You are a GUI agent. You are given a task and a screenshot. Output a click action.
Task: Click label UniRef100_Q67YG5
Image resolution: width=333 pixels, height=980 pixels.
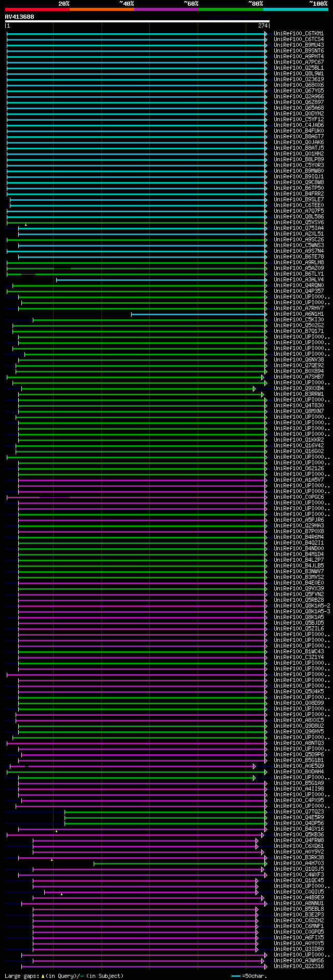click(x=299, y=91)
